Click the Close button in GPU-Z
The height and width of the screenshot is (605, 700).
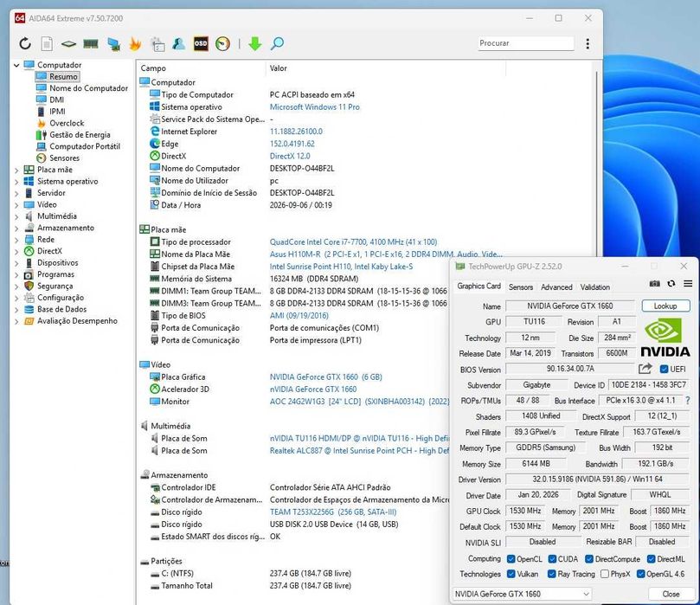click(671, 594)
